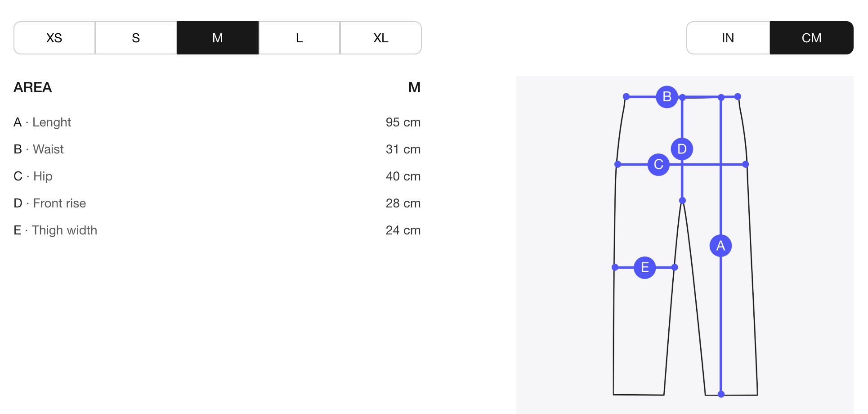Switch to size L
868x414 pixels.
coord(299,38)
